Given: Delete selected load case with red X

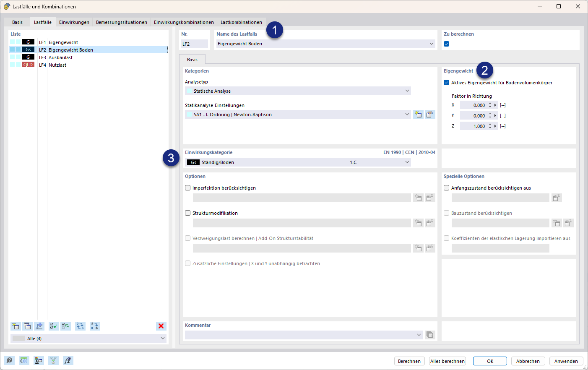Looking at the screenshot, I should pos(161,326).
